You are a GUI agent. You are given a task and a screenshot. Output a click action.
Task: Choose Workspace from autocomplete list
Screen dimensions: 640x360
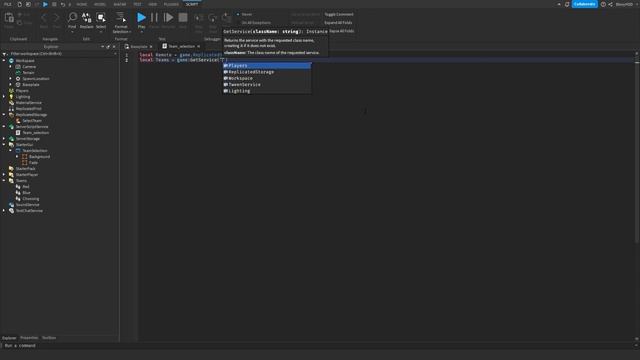coord(267,78)
